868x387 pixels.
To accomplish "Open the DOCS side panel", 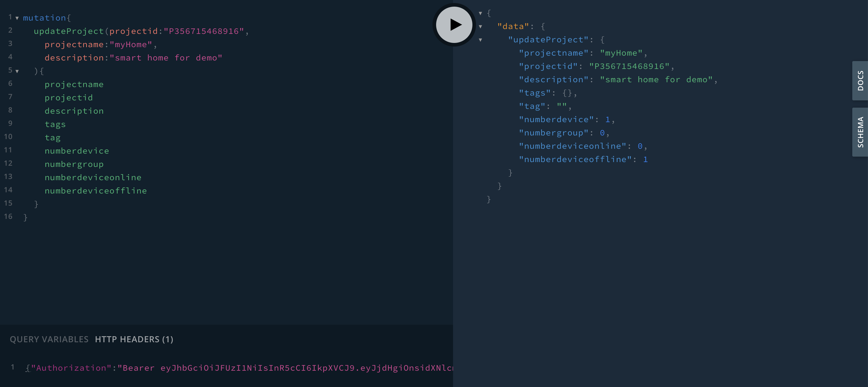I will click(x=860, y=80).
